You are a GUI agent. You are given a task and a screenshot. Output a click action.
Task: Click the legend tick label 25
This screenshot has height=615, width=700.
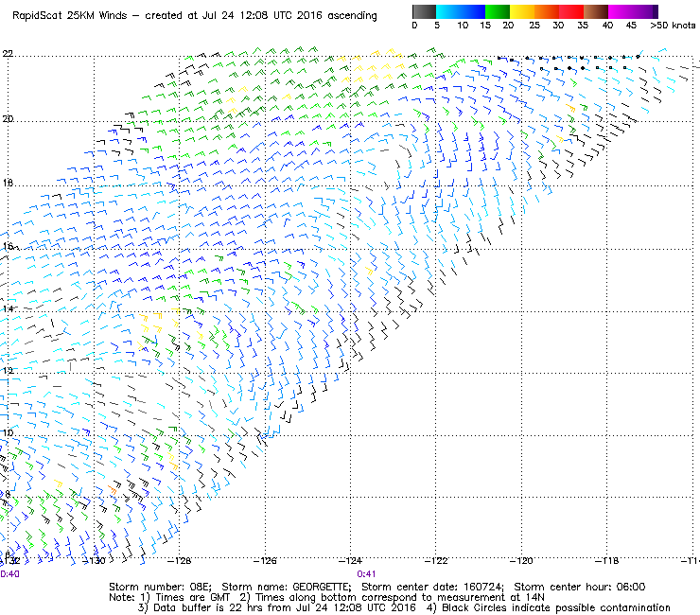[534, 26]
